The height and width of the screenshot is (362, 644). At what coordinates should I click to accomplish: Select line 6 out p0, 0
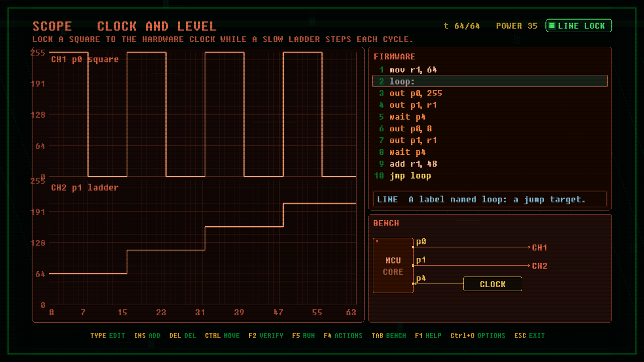(x=490, y=129)
